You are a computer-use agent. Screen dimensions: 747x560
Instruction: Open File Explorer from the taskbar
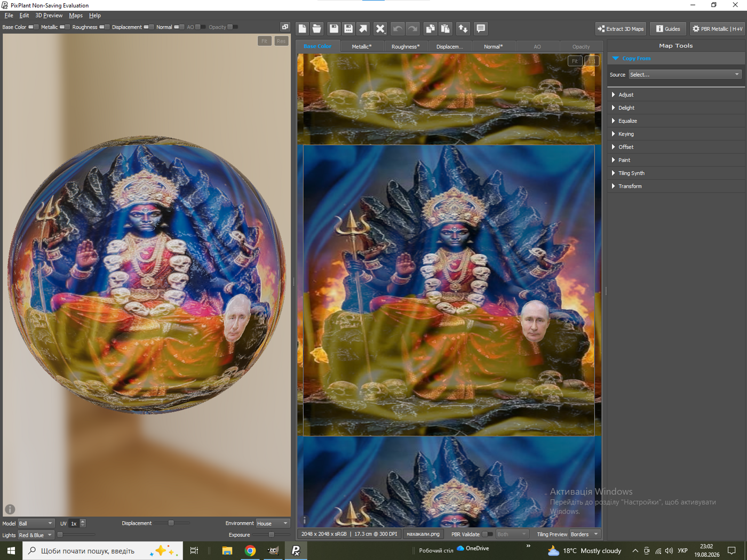227,550
